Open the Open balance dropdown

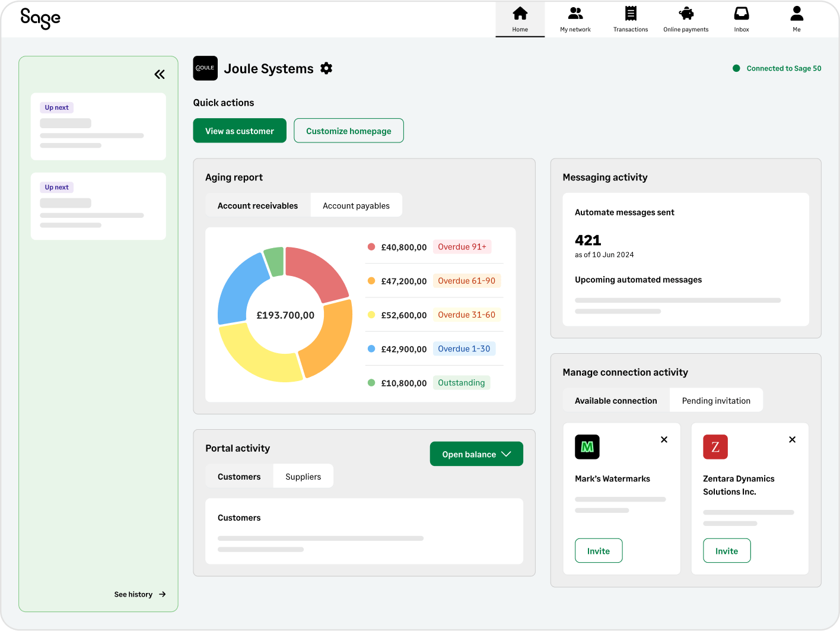click(x=476, y=454)
